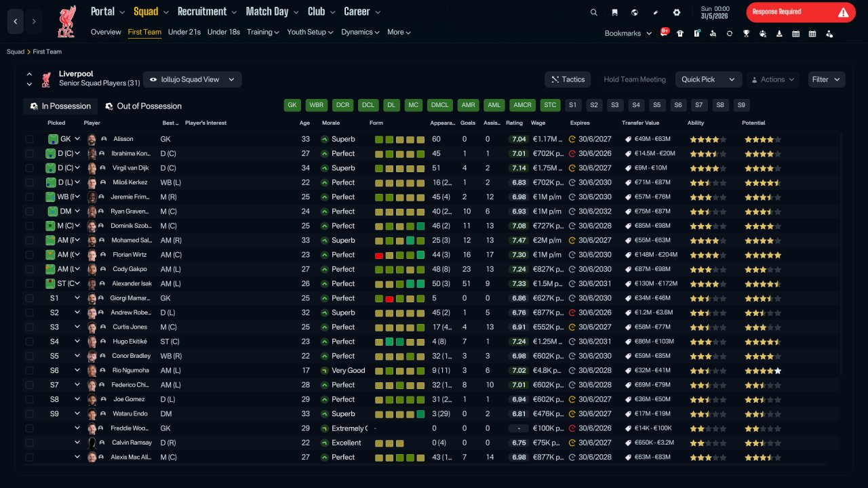Click the Response Required button
This screenshot has height=488, width=868.
click(801, 12)
